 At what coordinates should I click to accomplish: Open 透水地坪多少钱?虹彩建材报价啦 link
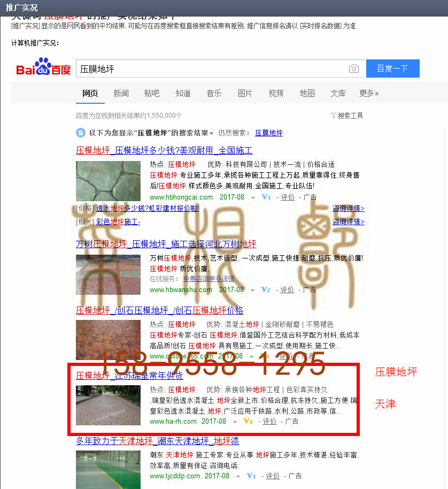pos(148,208)
